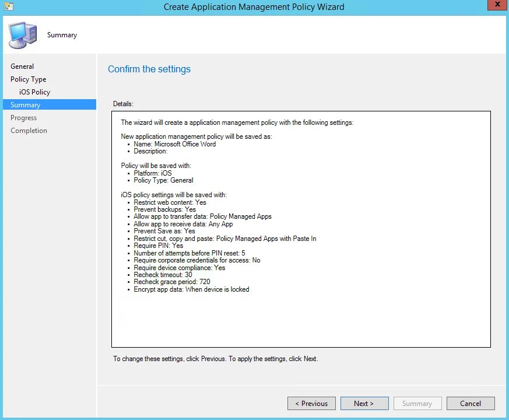The width and height of the screenshot is (509, 420).
Task: Click 'Name: Microsoft Office Word' line
Action: pyautogui.click(x=175, y=144)
